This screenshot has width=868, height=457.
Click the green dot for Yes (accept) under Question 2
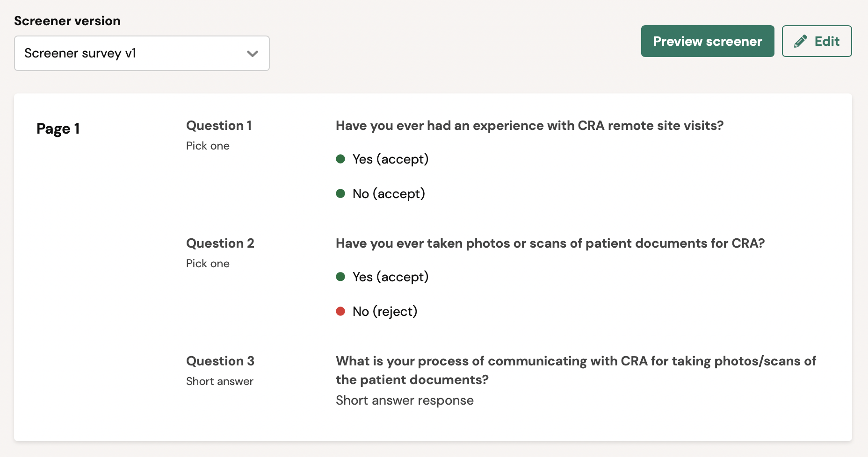click(341, 277)
